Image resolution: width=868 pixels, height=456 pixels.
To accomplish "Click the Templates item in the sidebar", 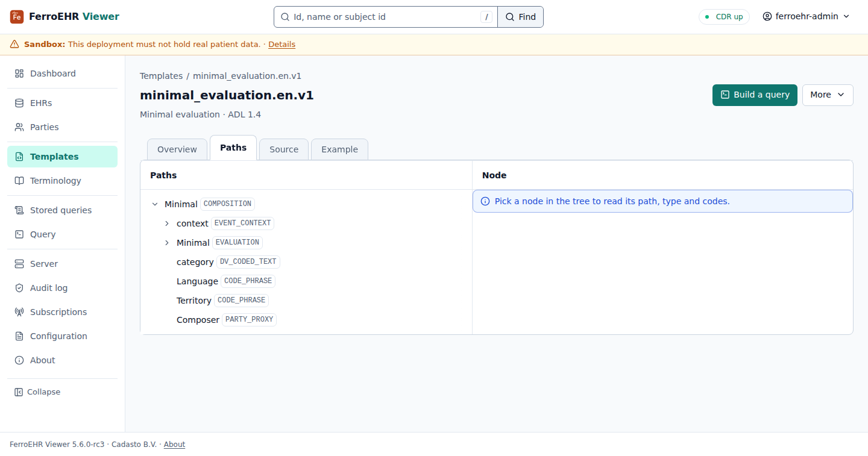I will pos(63,157).
